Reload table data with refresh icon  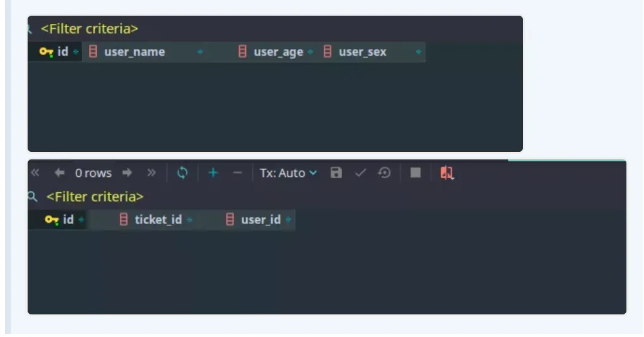183,173
